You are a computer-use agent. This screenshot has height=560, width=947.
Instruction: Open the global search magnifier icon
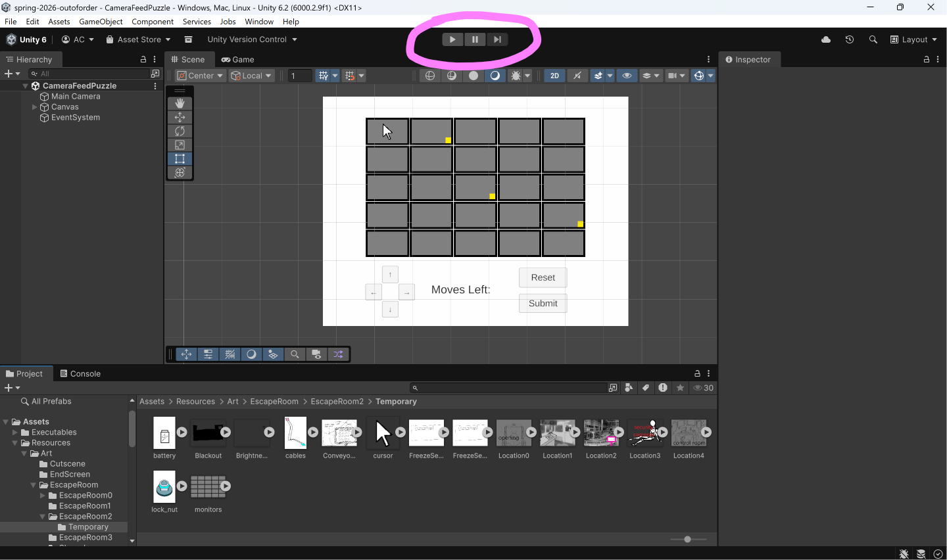point(873,39)
